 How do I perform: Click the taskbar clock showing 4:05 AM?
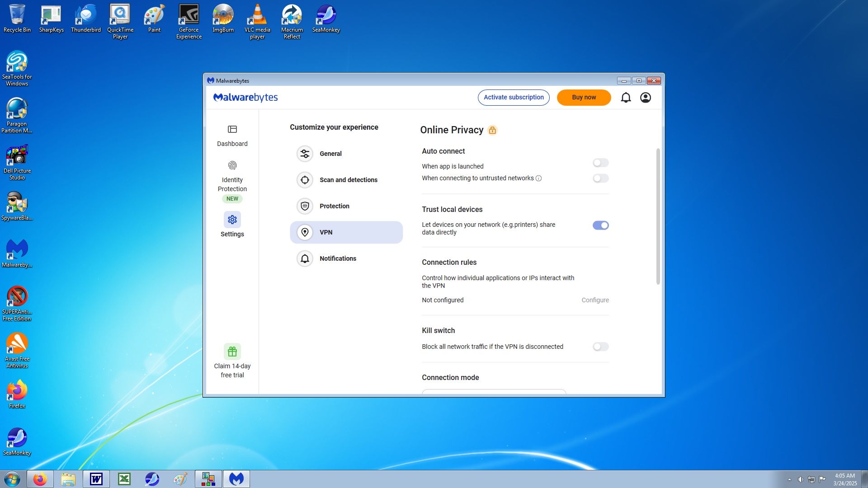(845, 479)
